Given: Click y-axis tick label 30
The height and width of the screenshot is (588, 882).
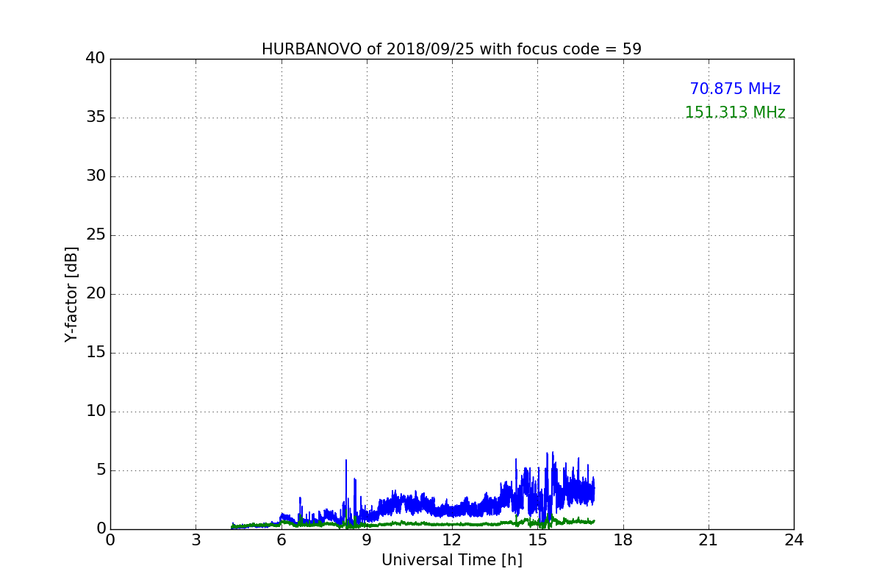Looking at the screenshot, I should 96,176.
